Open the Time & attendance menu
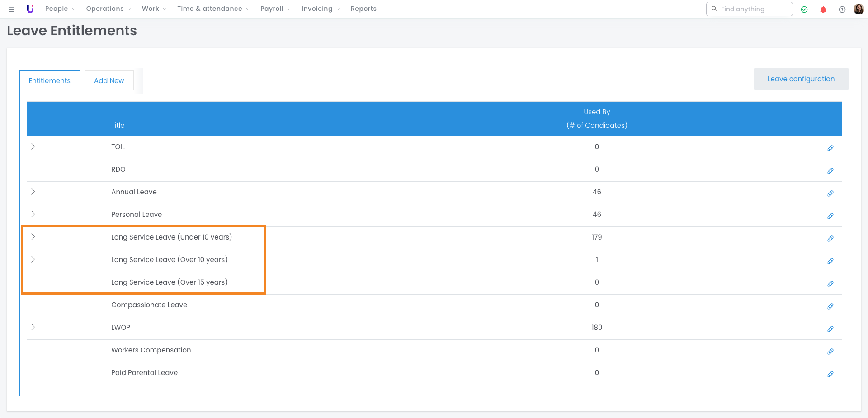The width and height of the screenshot is (868, 418). coord(213,9)
